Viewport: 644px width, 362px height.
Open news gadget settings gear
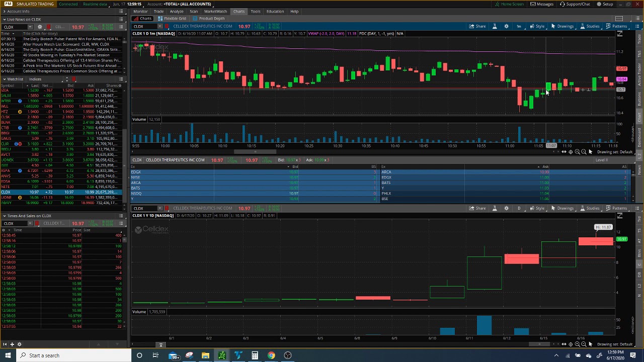click(40, 27)
